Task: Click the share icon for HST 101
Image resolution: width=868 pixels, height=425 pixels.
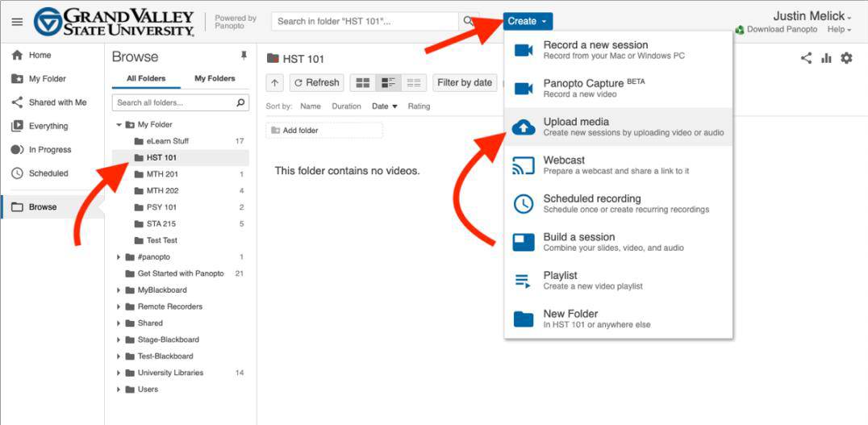Action: [806, 58]
